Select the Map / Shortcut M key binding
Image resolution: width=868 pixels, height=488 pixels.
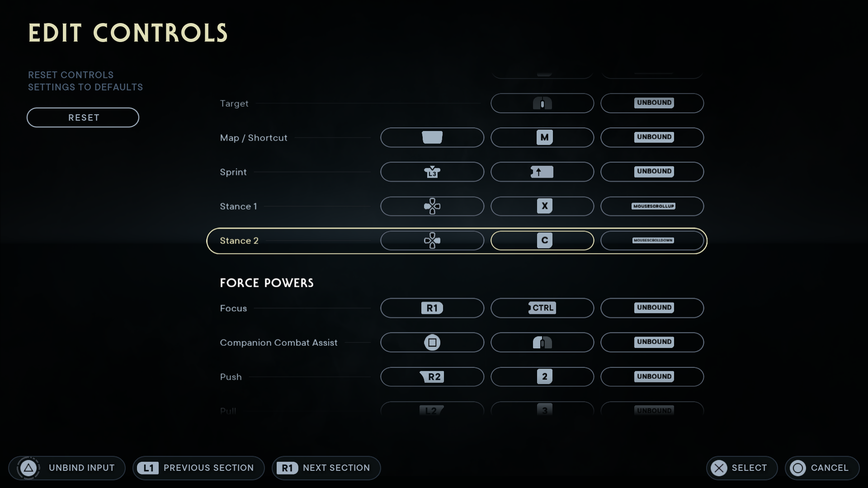pos(542,137)
